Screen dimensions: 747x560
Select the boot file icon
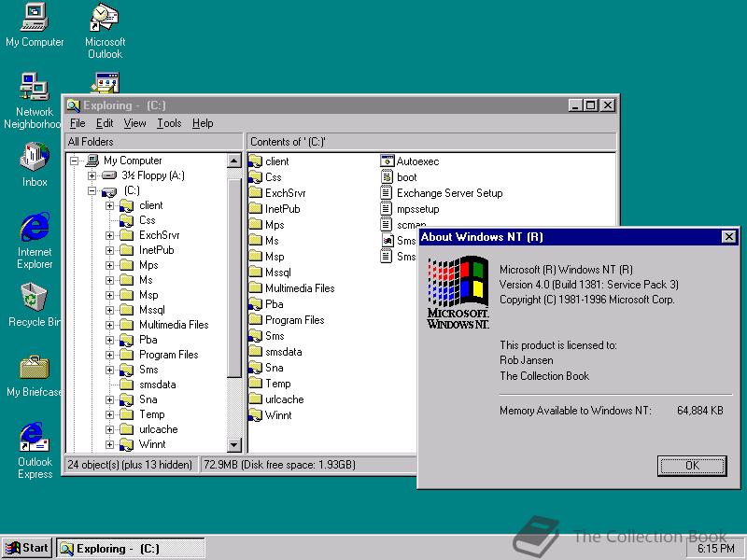pos(388,177)
